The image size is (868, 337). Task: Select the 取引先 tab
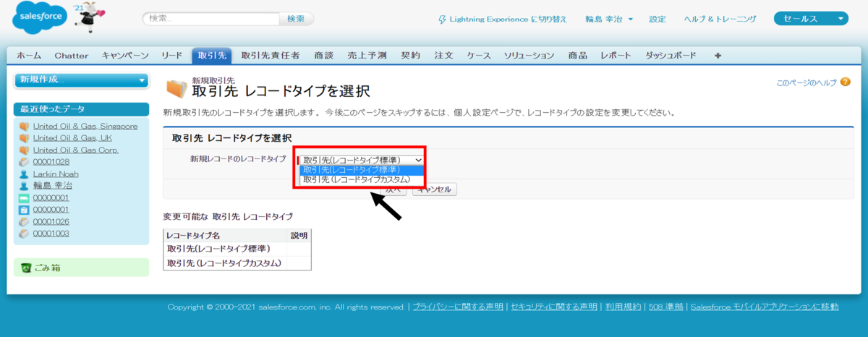[x=211, y=56]
